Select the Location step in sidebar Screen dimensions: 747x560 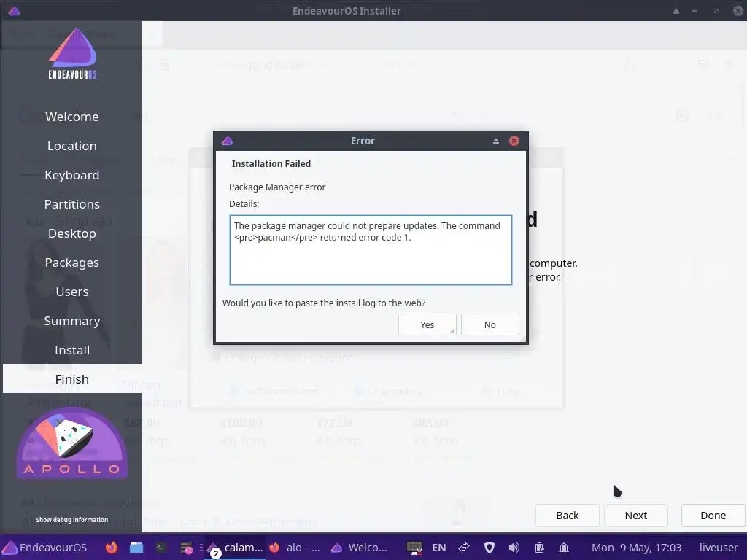(72, 146)
